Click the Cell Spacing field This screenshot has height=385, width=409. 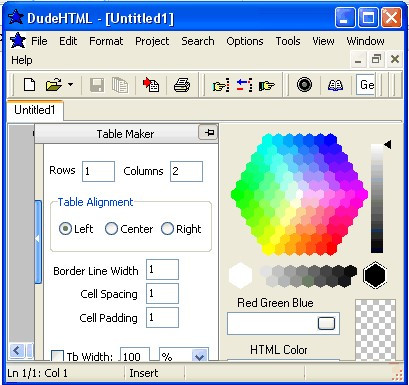(162, 293)
